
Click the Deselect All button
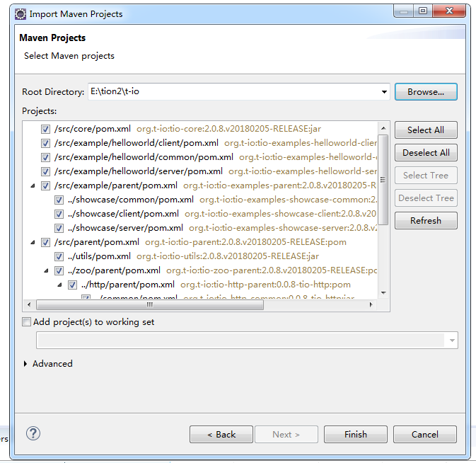(x=426, y=152)
